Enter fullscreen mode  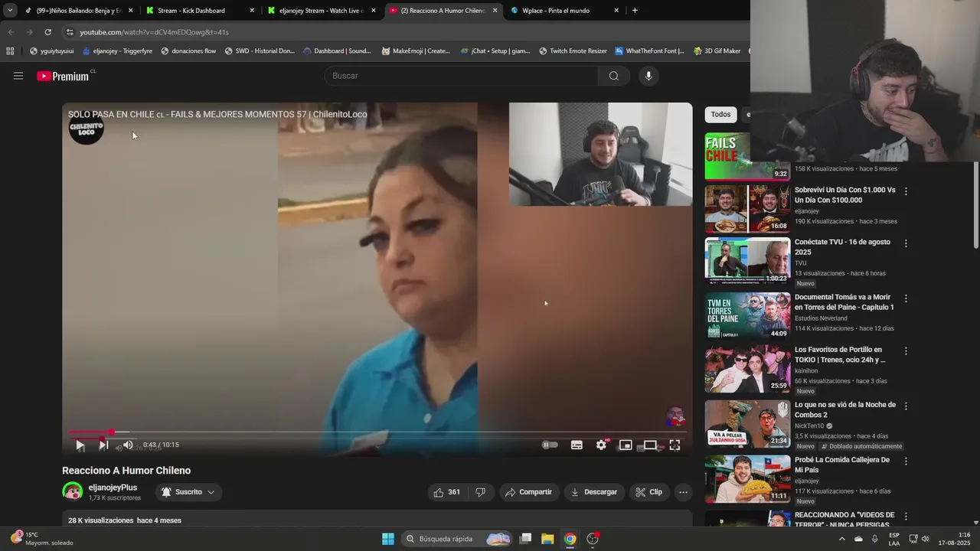coord(675,445)
